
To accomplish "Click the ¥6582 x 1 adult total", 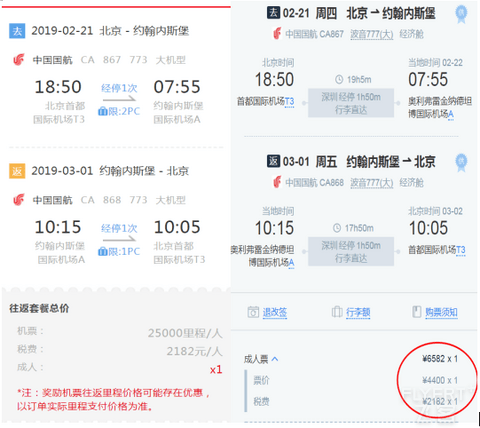I will (440, 359).
